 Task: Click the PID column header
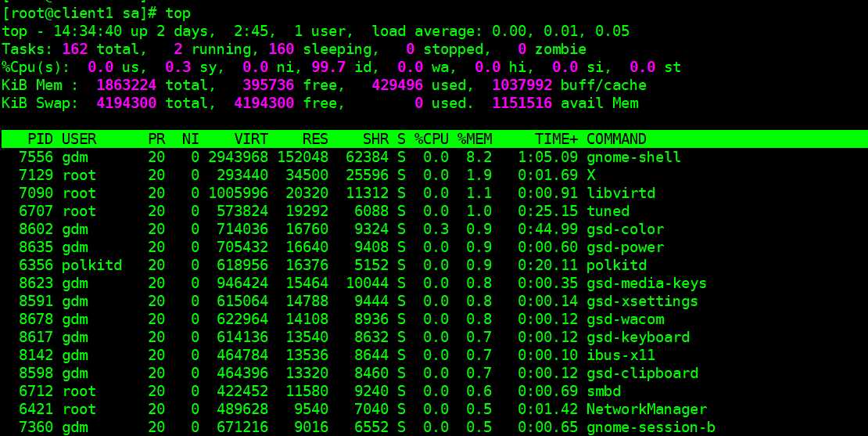(x=40, y=139)
